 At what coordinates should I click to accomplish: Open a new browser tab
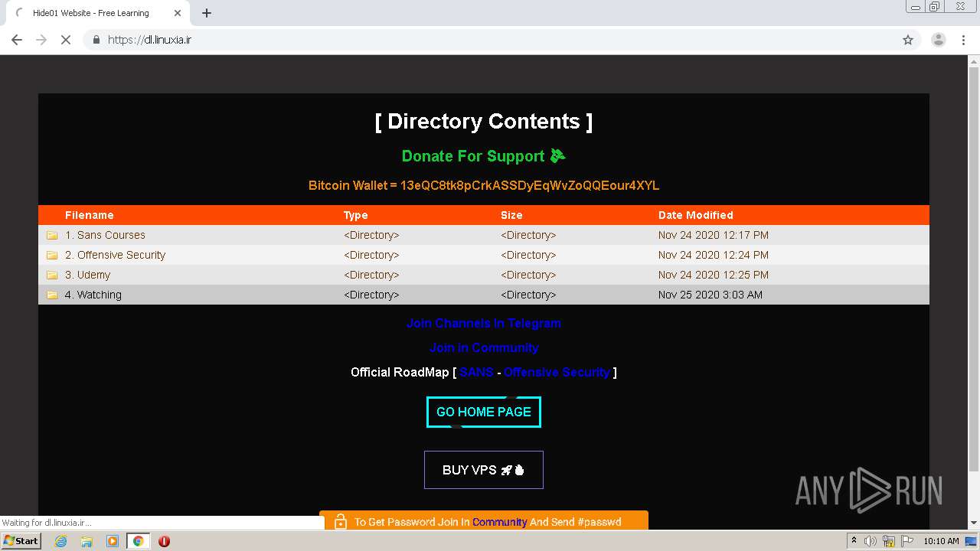coord(207,13)
